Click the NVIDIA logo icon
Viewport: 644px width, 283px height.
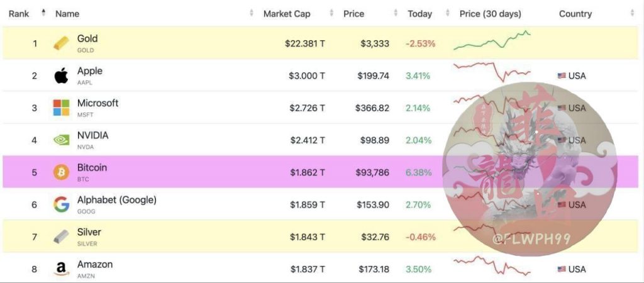pos(61,140)
